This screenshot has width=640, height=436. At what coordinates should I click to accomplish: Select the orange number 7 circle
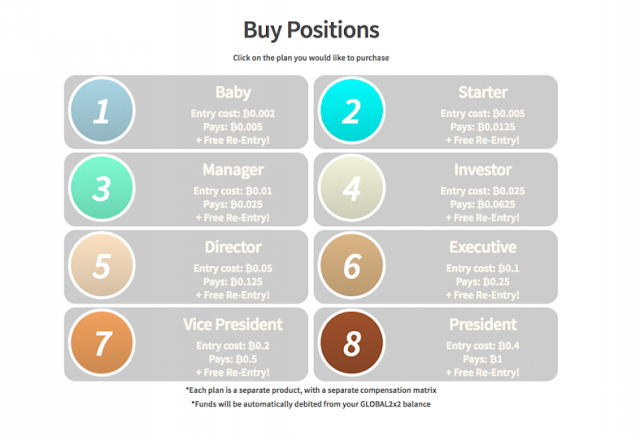102,343
